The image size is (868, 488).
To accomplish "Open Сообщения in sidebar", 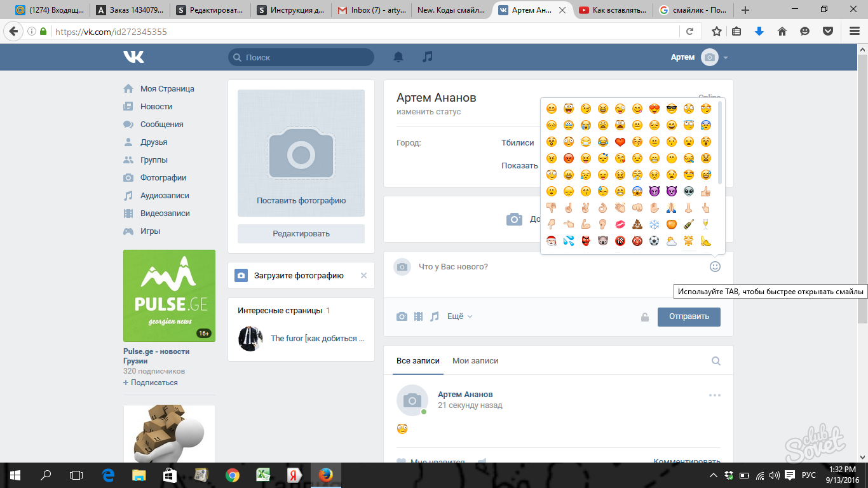I will [161, 125].
